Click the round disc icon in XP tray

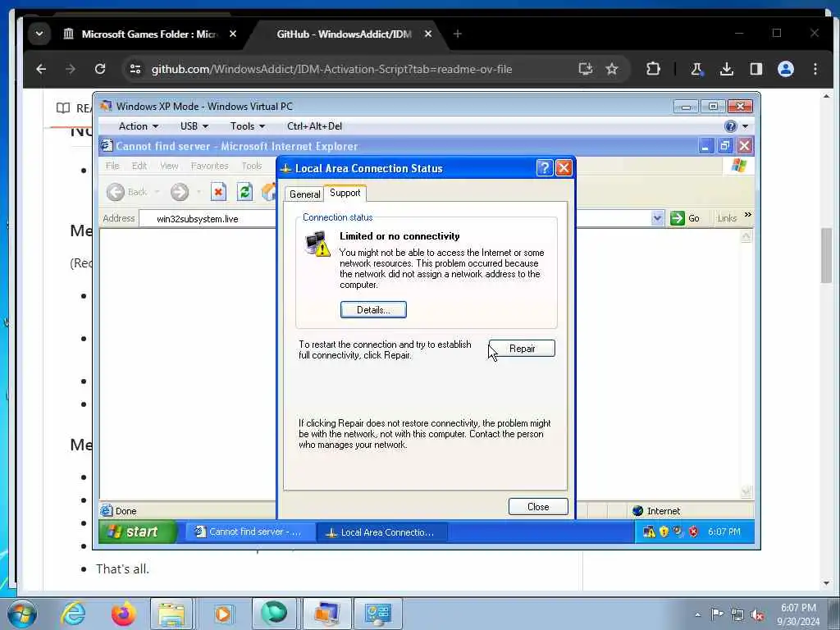pos(678,531)
